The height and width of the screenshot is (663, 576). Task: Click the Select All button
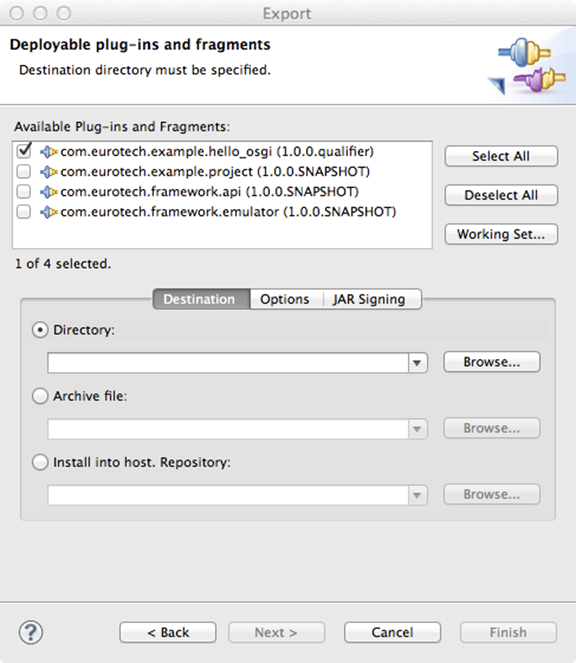point(501,156)
